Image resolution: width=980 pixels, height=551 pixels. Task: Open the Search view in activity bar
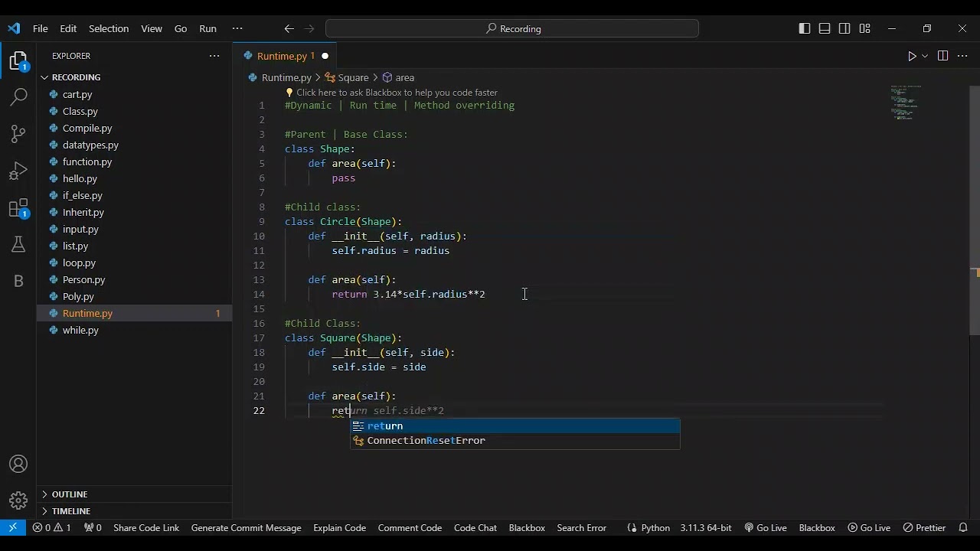(18, 96)
